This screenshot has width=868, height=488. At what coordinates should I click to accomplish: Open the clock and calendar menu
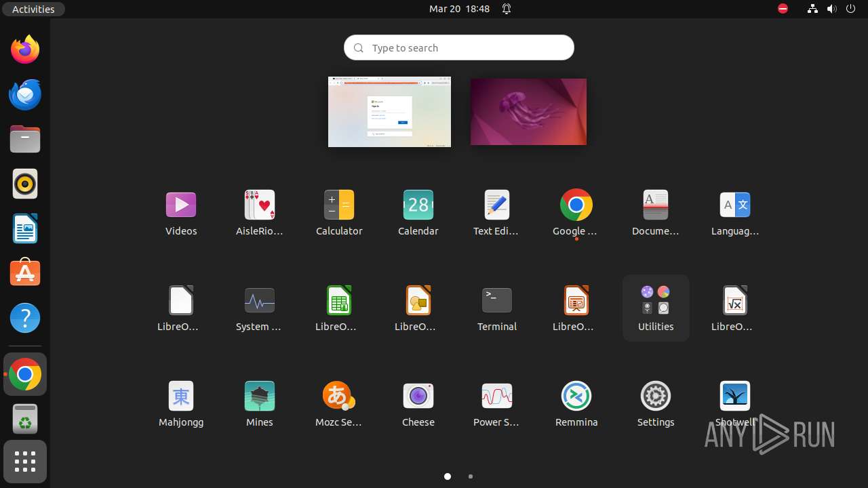[x=459, y=9]
